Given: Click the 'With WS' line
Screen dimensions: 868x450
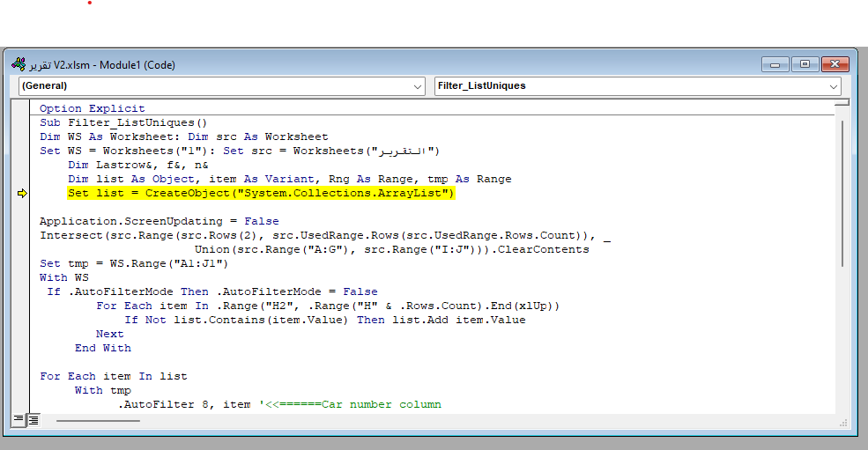Looking at the screenshot, I should [63, 278].
